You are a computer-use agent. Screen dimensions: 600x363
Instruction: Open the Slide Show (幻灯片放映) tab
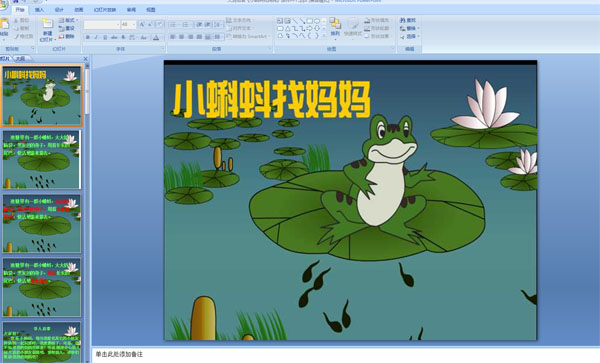click(105, 10)
